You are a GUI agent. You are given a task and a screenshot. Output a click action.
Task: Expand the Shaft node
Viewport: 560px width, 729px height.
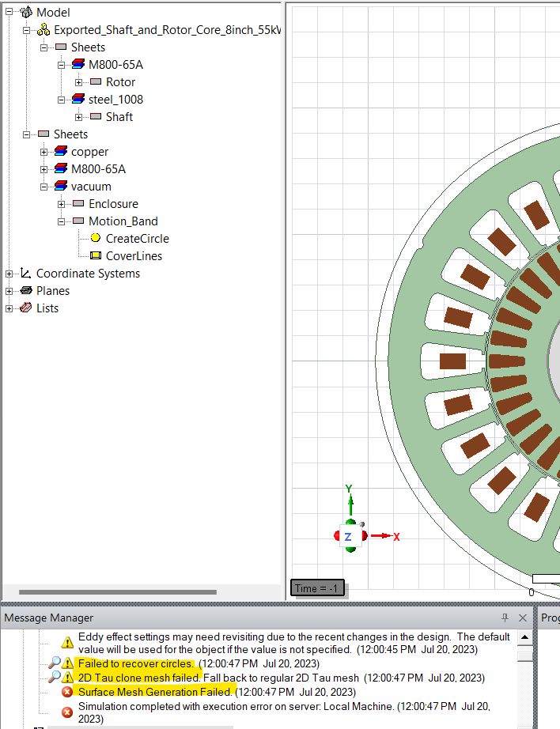78,117
